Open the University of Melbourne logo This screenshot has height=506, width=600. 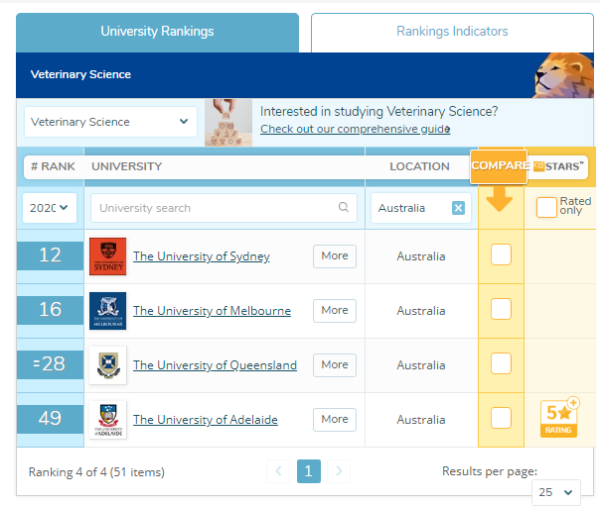(x=108, y=311)
